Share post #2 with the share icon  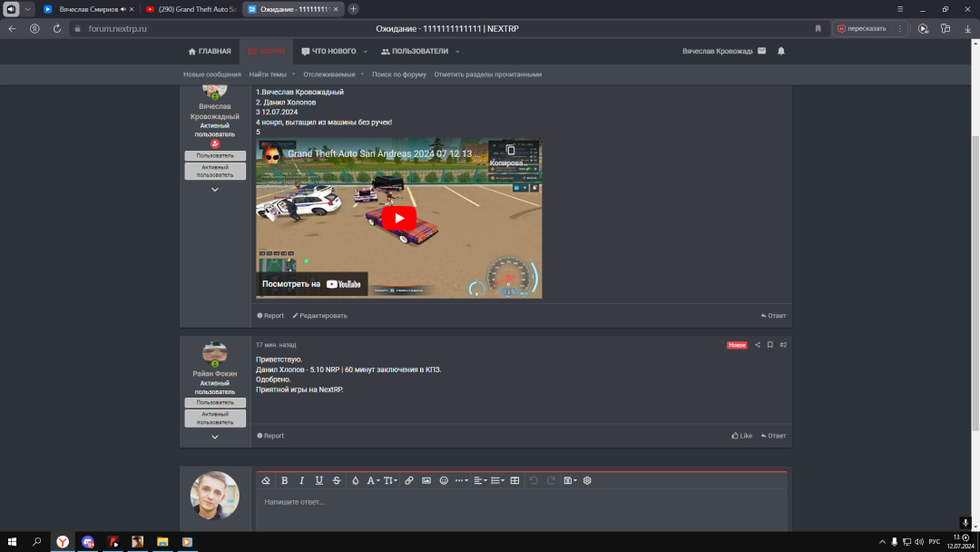tap(758, 345)
